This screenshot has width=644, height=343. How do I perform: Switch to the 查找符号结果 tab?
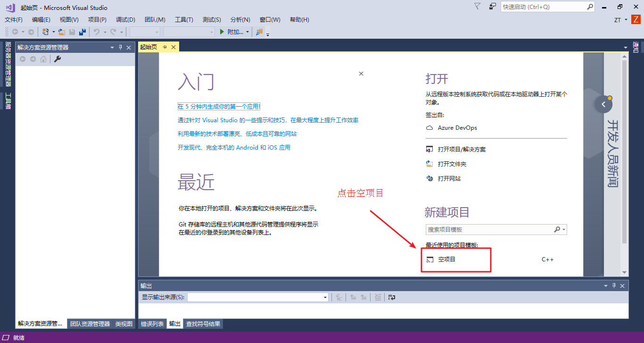tap(203, 324)
